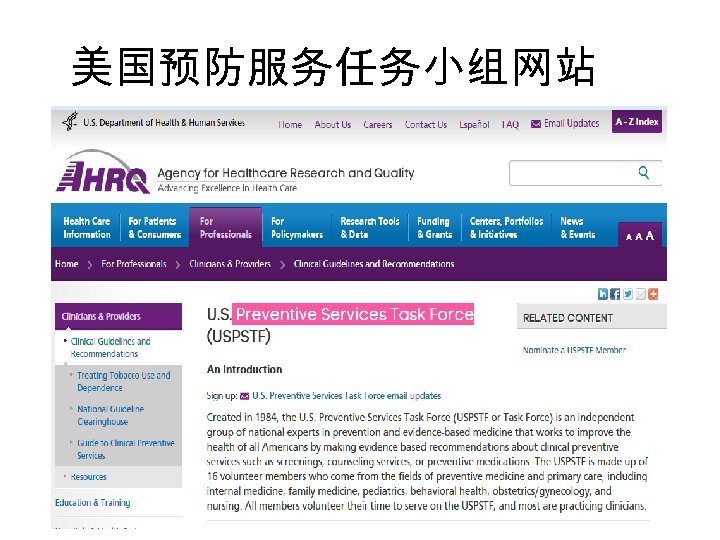Switch to Español version
Screen dimensions: 720x540
click(474, 125)
